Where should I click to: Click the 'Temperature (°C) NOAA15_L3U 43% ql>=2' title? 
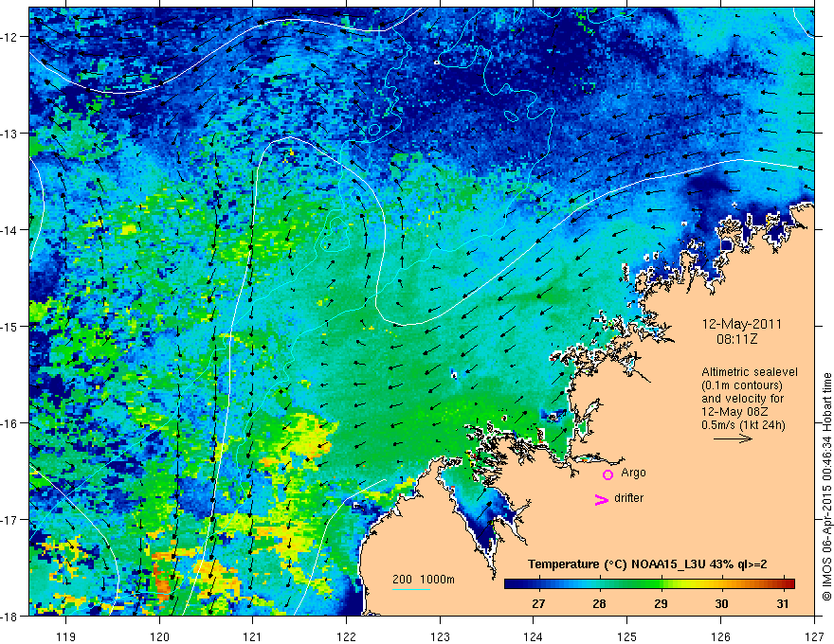pyautogui.click(x=646, y=564)
